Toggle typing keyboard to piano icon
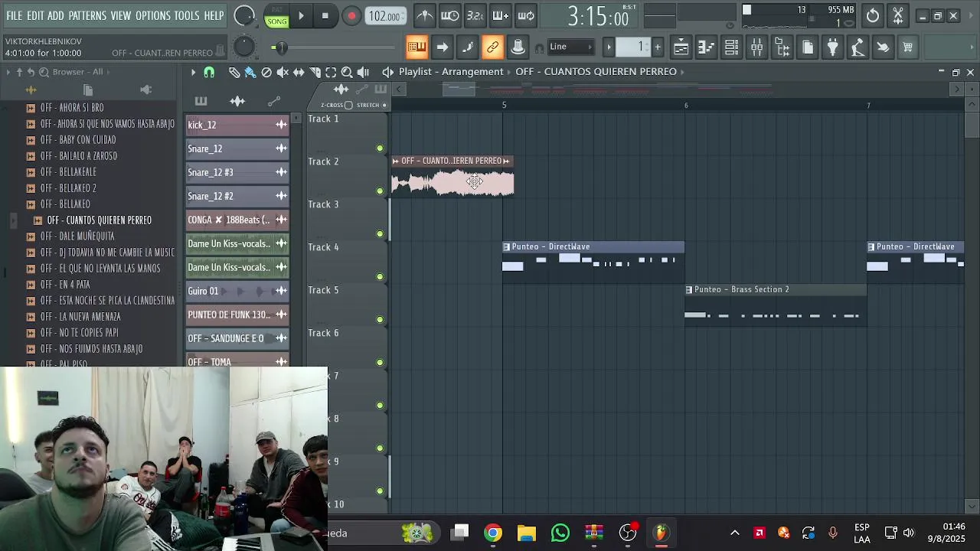 (416, 47)
